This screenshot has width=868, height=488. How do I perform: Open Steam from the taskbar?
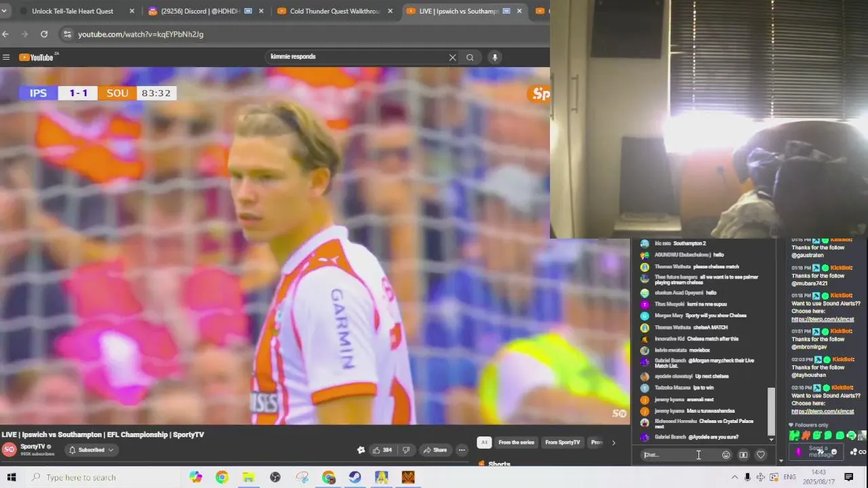pos(355,477)
